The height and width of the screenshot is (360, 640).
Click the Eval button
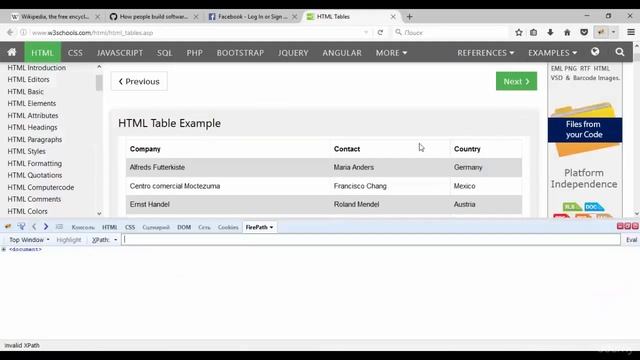coord(631,240)
